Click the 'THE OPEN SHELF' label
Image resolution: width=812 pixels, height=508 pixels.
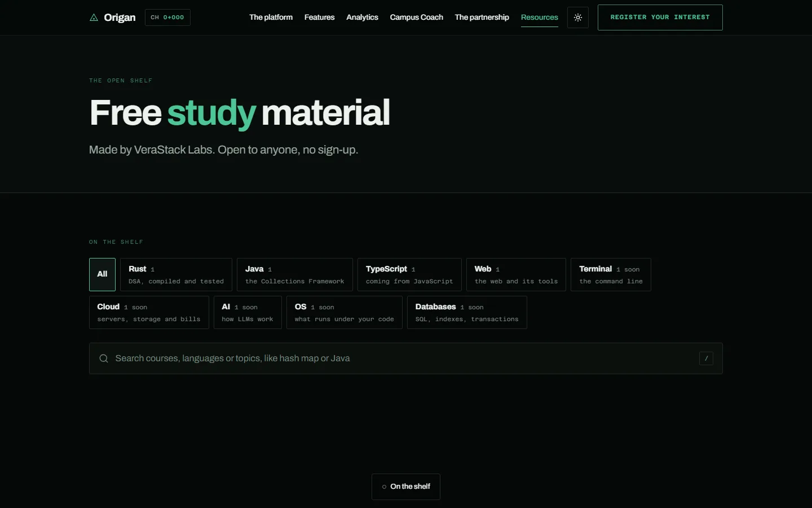click(x=121, y=81)
